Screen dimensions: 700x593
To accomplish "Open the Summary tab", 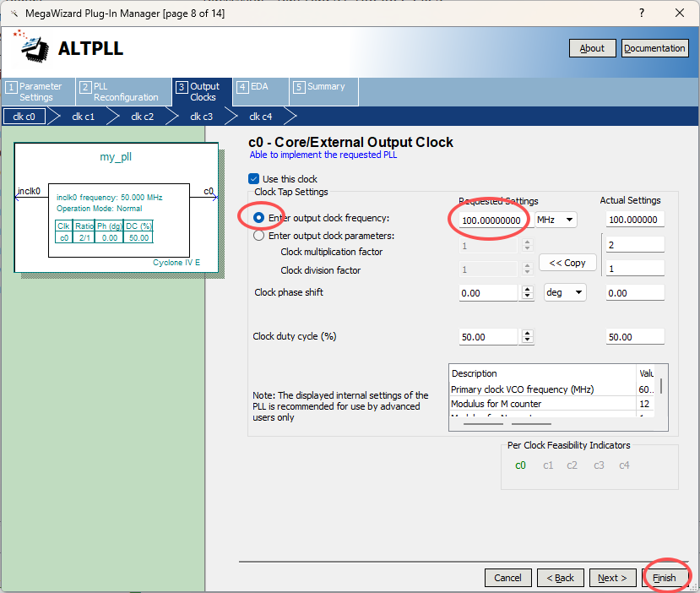I will [324, 92].
